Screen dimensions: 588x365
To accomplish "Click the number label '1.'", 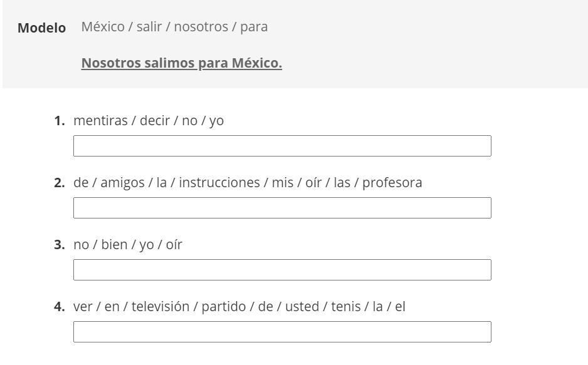I will click(60, 121).
